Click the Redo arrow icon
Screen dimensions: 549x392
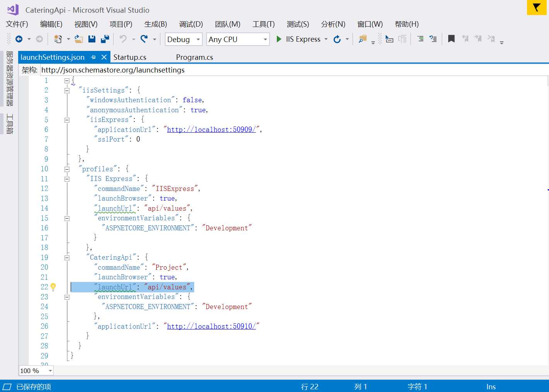point(144,39)
